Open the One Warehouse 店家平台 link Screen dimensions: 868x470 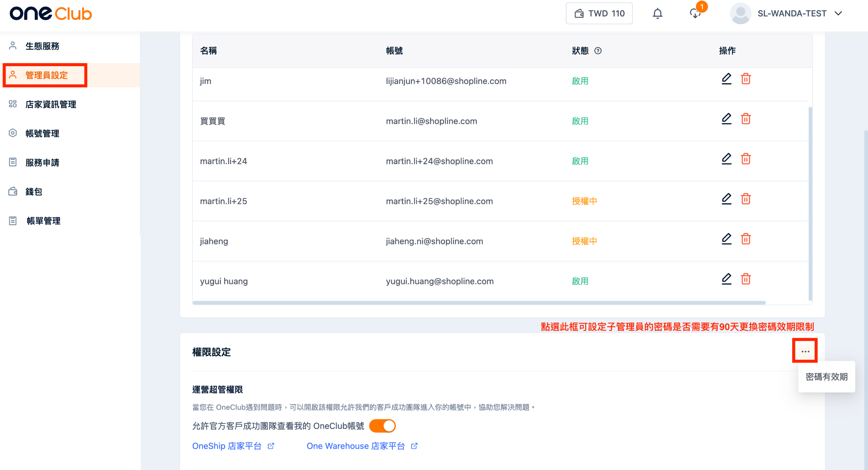coord(362,446)
